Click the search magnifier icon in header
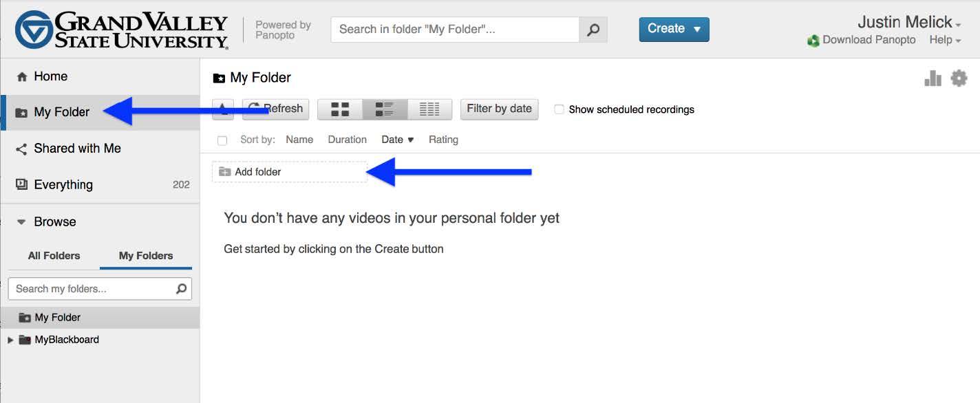 coord(593,30)
